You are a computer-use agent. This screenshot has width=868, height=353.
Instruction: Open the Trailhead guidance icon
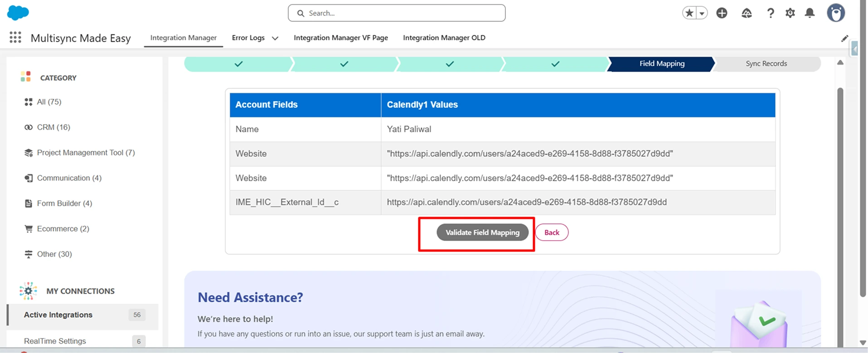point(747,13)
